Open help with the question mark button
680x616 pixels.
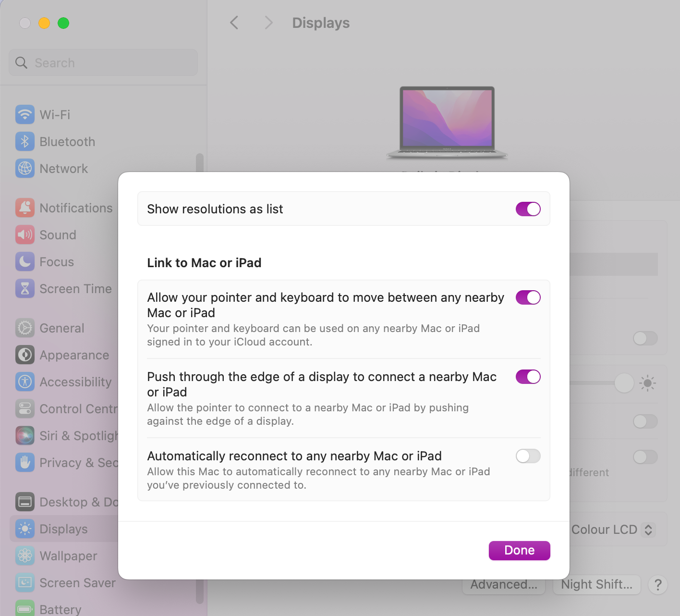click(x=658, y=585)
